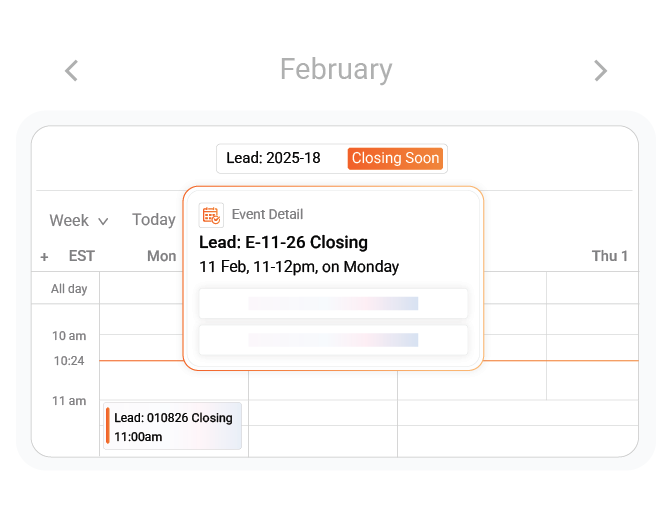Click the chevron arrow next to Week
Screen dimensions: 672x528
pyautogui.click(x=103, y=221)
